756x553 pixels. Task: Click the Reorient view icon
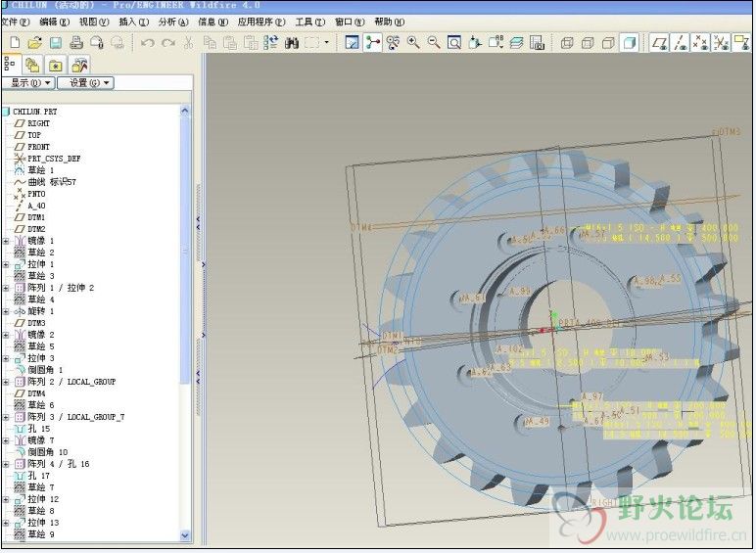click(475, 42)
